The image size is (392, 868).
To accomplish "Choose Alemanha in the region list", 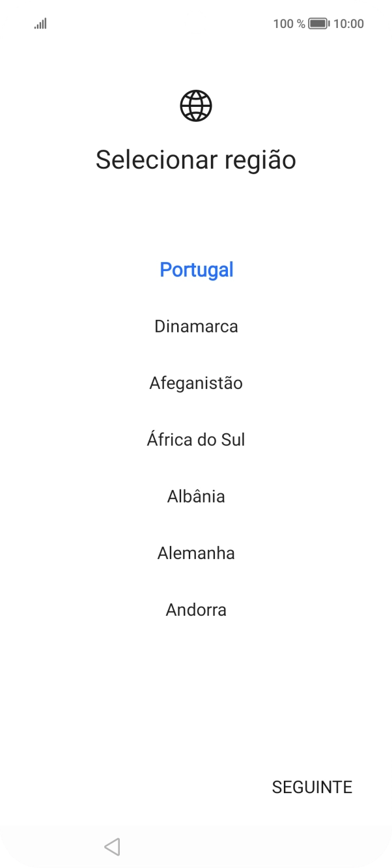I will (x=196, y=553).
